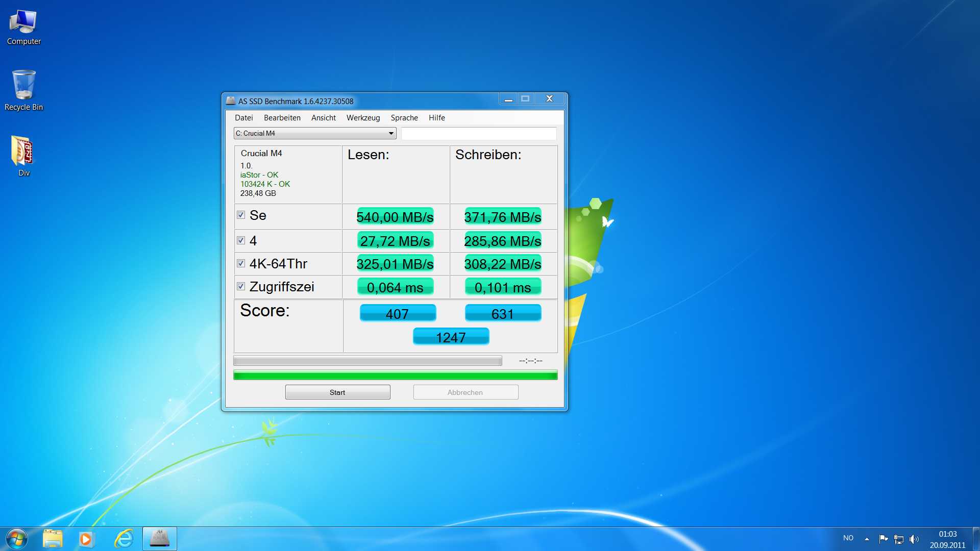Open the Sprache menu

(404, 118)
